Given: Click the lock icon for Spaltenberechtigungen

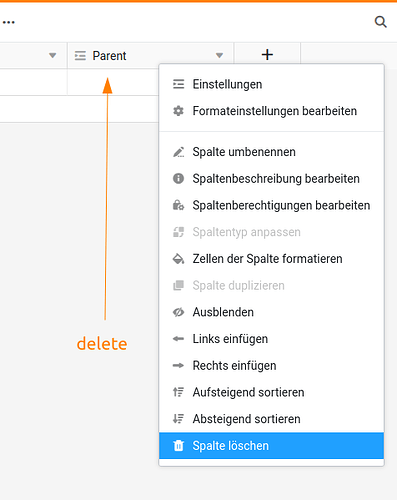Looking at the screenshot, I should [178, 205].
